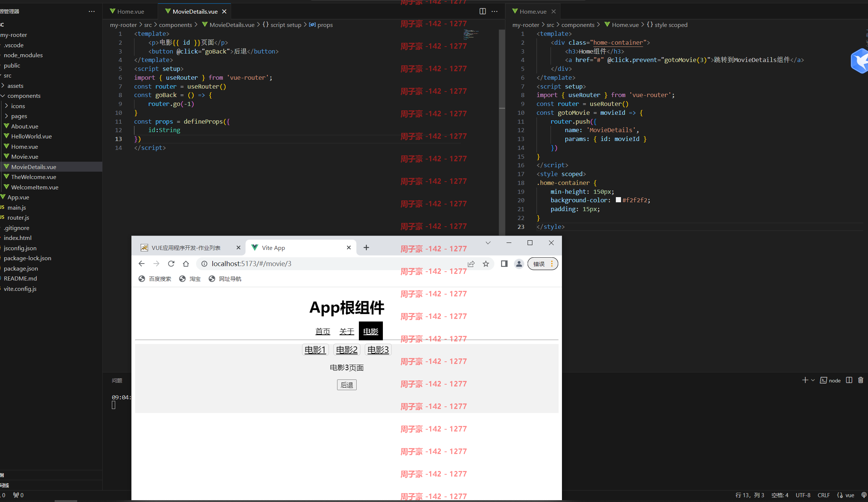Split the terminal panel

coord(849,380)
